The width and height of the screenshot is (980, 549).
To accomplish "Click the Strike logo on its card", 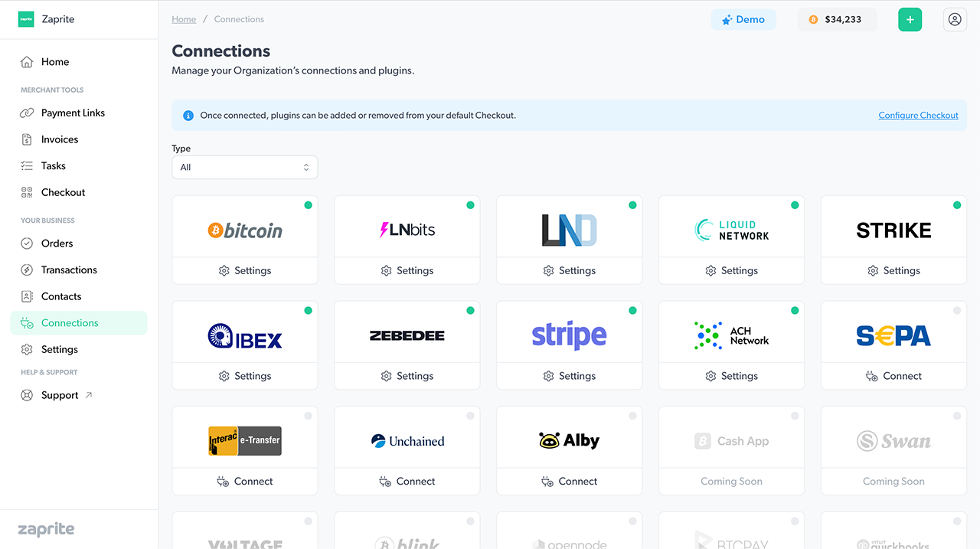I will coord(893,230).
